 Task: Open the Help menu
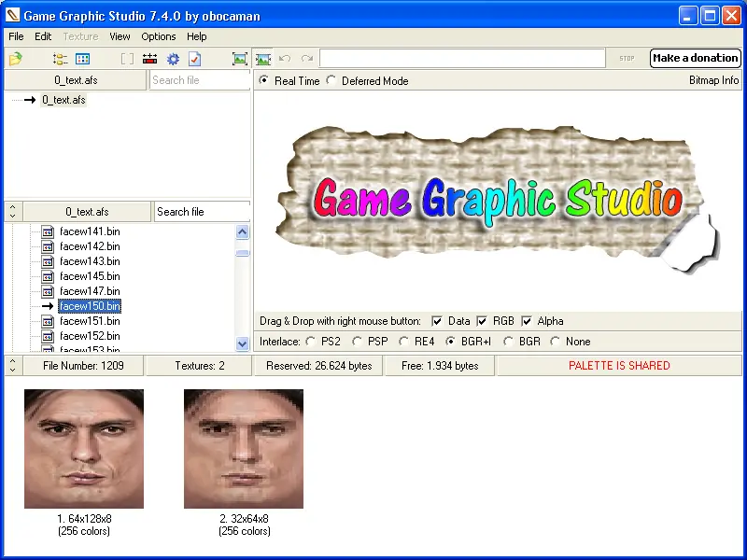pyautogui.click(x=196, y=36)
